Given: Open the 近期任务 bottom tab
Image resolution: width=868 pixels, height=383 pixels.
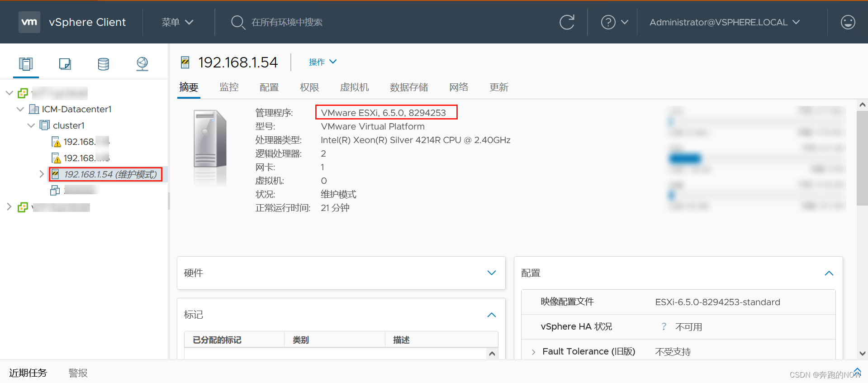Looking at the screenshot, I should click(x=28, y=373).
